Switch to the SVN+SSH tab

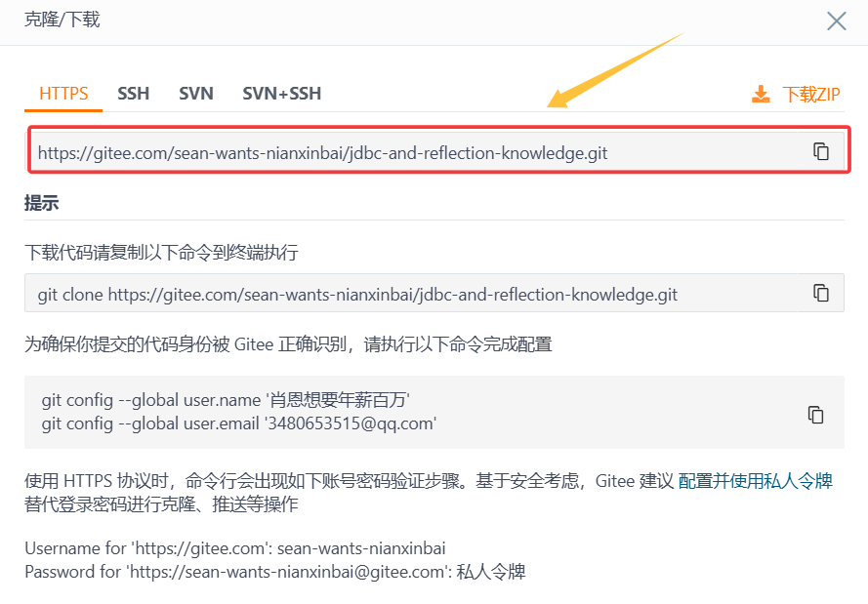pos(282,94)
